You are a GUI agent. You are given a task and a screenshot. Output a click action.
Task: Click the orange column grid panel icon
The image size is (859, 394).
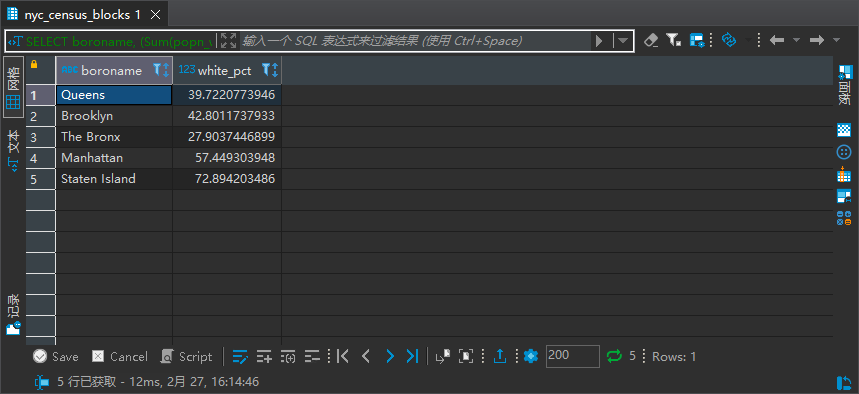pyautogui.click(x=844, y=174)
